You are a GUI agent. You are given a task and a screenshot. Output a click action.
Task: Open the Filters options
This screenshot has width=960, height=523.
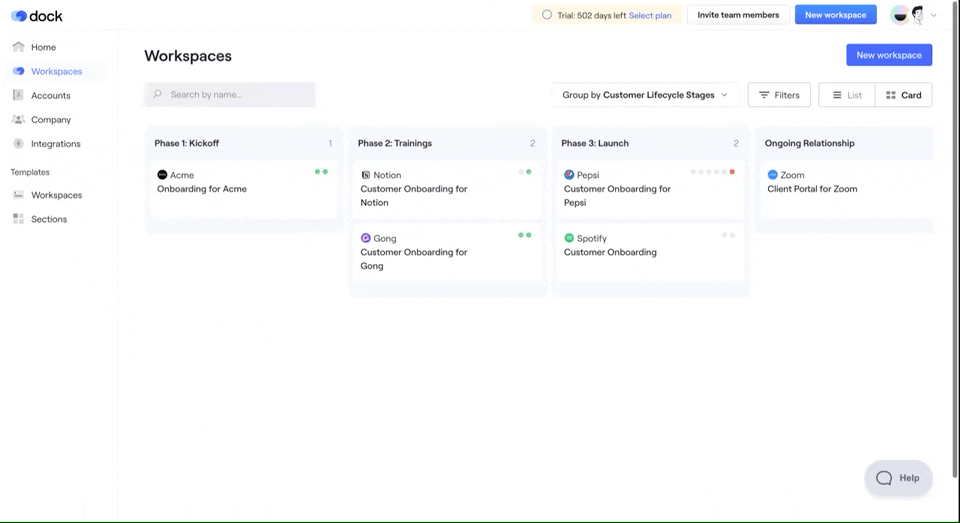pyautogui.click(x=779, y=95)
